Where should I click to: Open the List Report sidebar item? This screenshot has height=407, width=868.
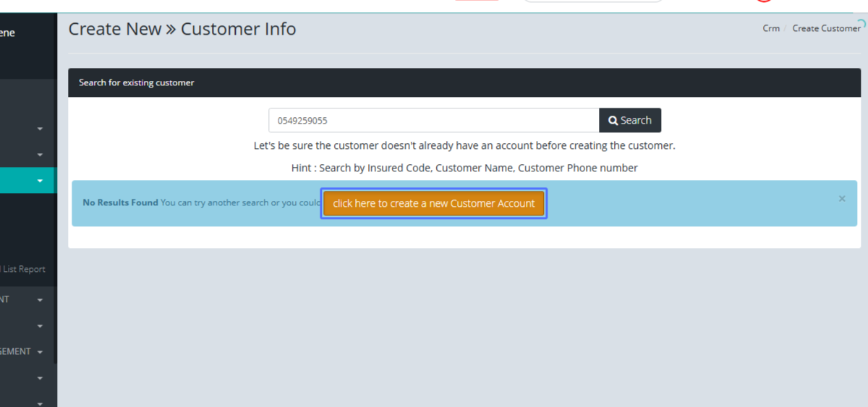click(x=23, y=269)
